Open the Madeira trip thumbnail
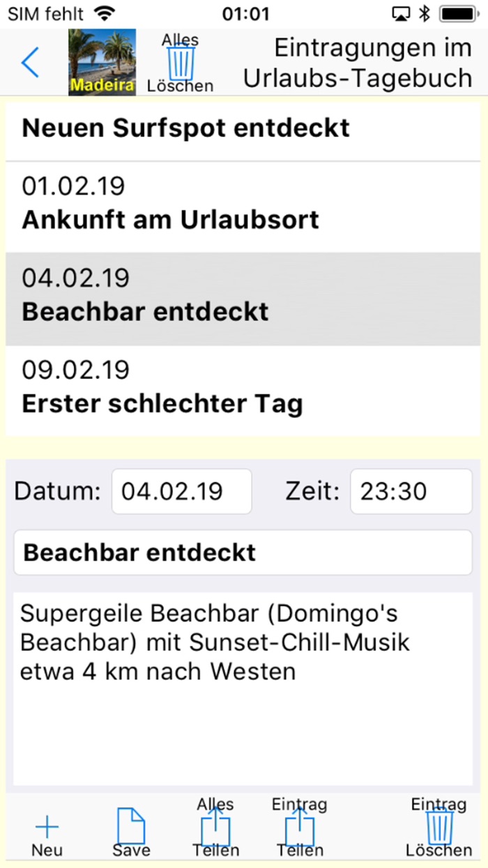The width and height of the screenshot is (488, 868). coord(102,61)
